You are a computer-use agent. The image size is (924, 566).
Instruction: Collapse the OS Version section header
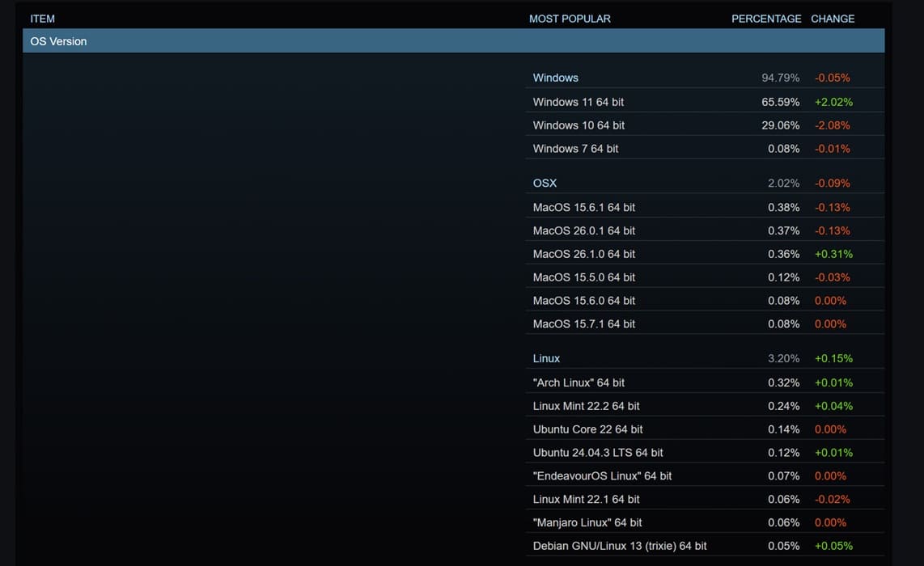click(58, 41)
